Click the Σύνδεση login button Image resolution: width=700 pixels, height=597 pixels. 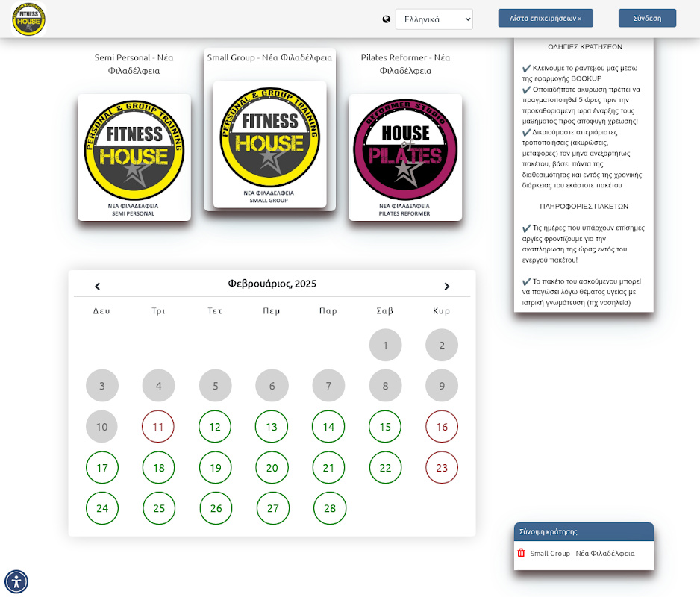click(647, 19)
